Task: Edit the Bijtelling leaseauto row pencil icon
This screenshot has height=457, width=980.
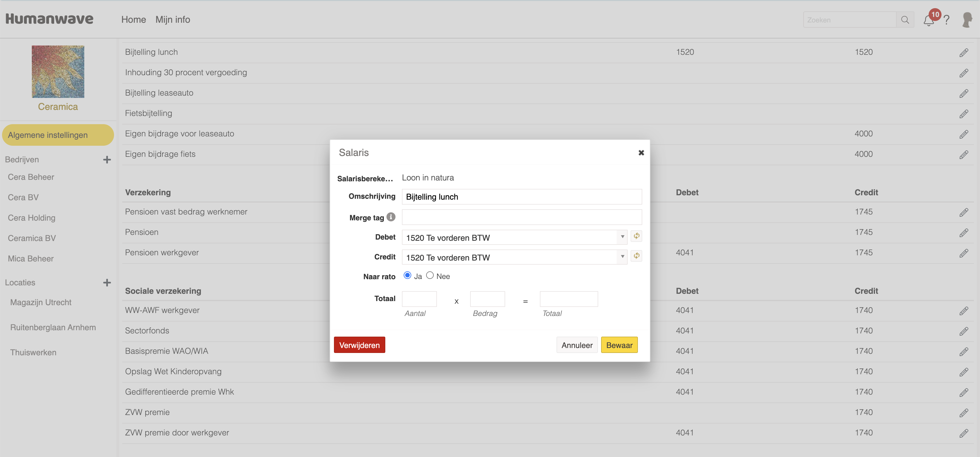Action: pyautogui.click(x=963, y=93)
